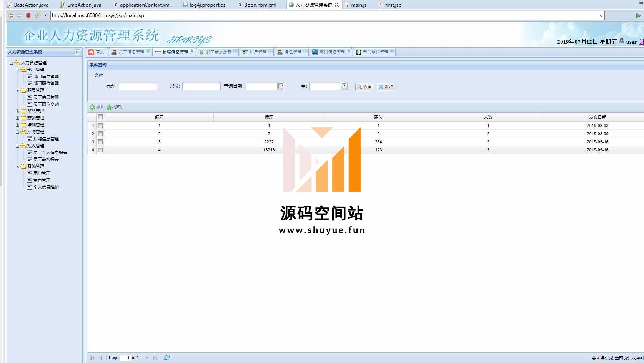Collapse the 职员管理 tree folder

point(18,90)
